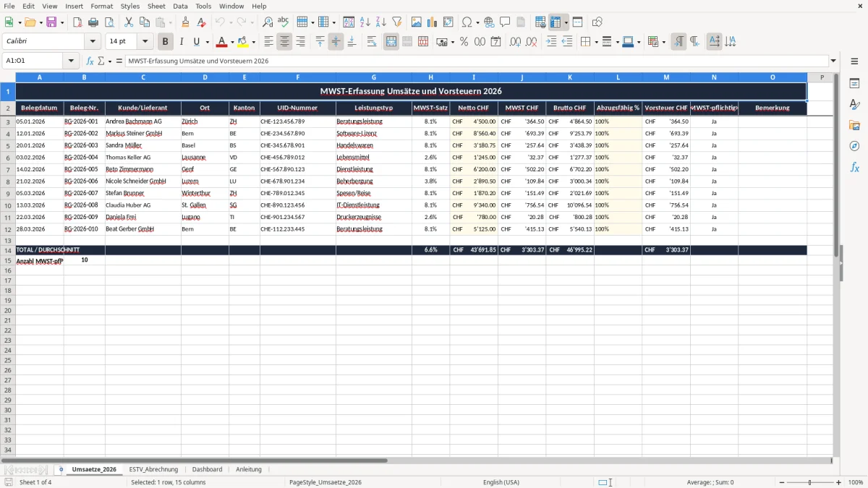Add a decimal place

click(x=516, y=42)
